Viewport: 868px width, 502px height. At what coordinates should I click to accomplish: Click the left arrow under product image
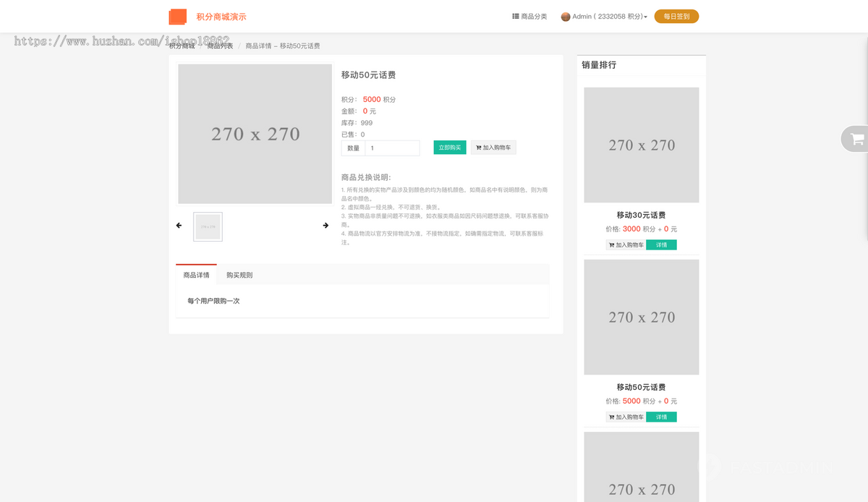click(179, 225)
